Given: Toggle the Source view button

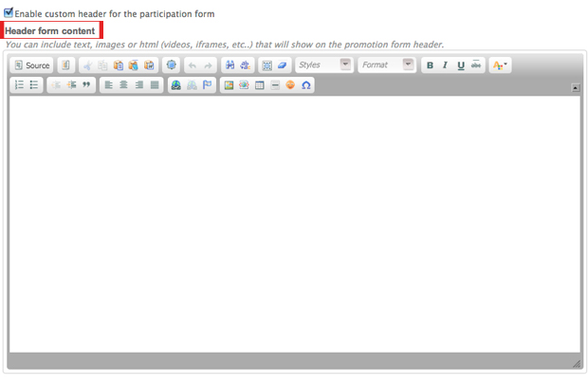Looking at the screenshot, I should tap(31, 65).
